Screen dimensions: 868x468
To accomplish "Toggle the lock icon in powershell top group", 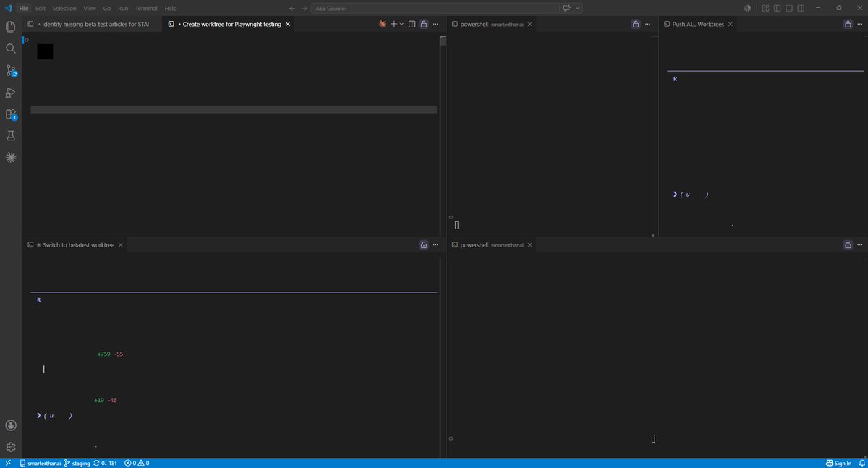I will 635,24.
